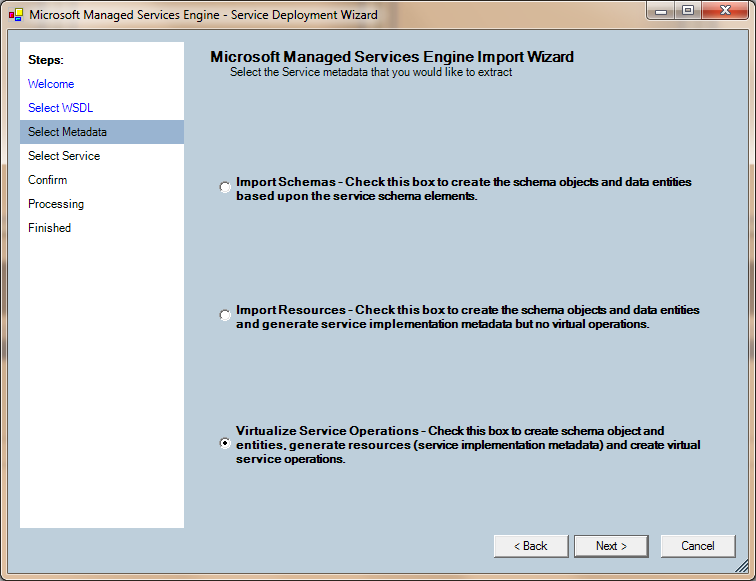Click the Managed Services Engine title icon

click(x=15, y=15)
